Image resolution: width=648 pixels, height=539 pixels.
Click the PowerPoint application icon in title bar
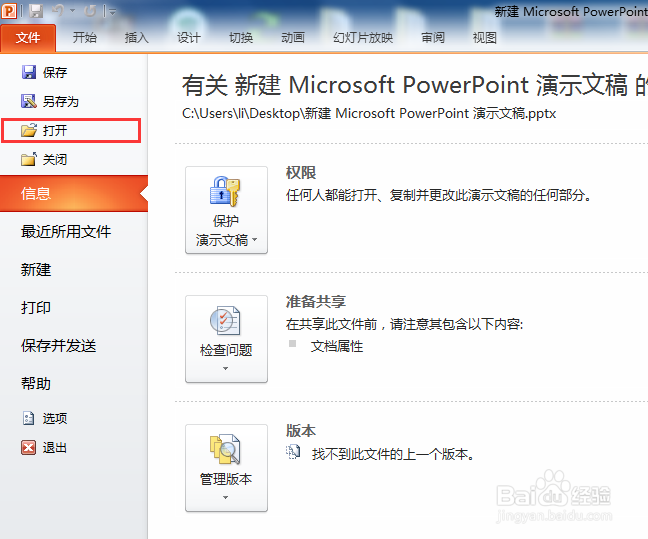click(9, 11)
